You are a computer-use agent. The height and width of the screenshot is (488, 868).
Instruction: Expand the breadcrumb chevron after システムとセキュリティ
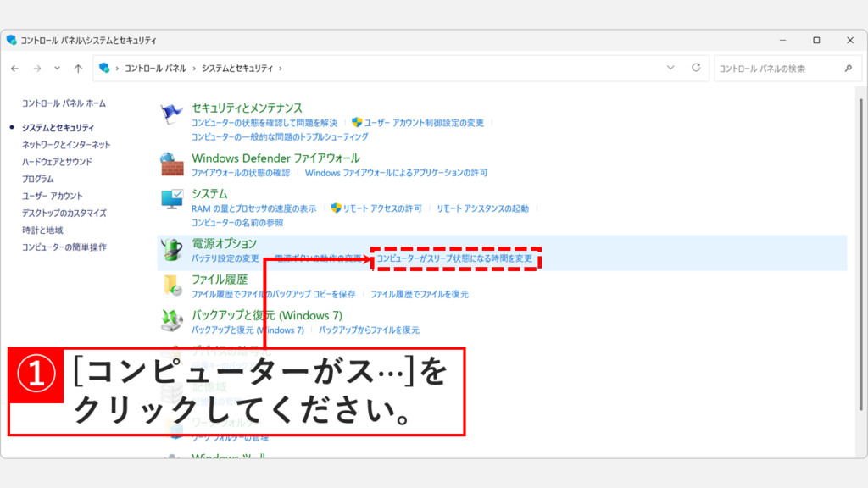coord(281,68)
